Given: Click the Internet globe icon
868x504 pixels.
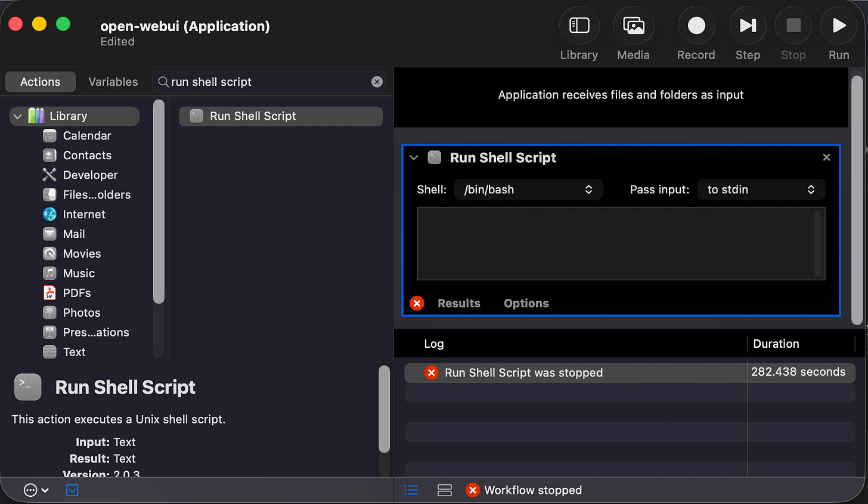Looking at the screenshot, I should 49,215.
